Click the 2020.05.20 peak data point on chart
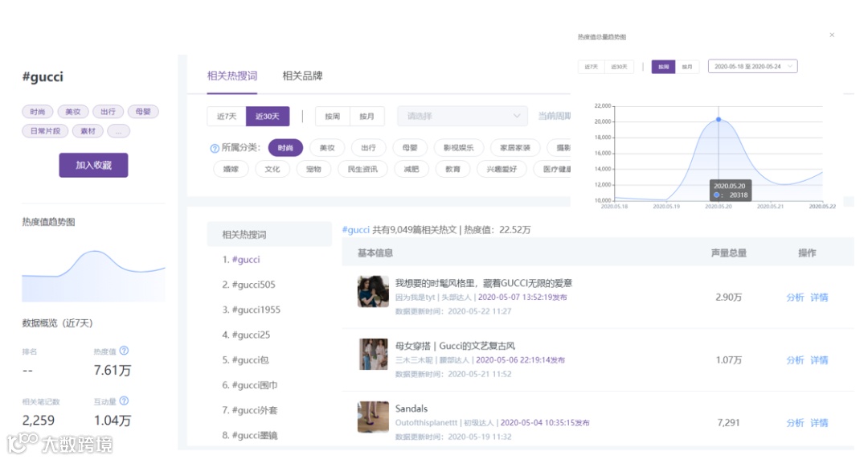 pyautogui.click(x=719, y=119)
